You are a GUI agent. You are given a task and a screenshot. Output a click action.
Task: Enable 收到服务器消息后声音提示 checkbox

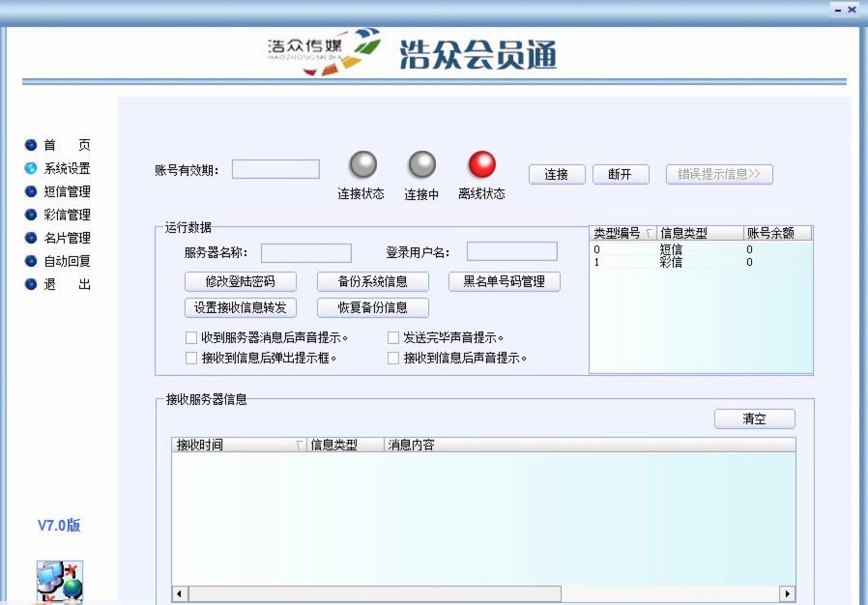point(191,337)
